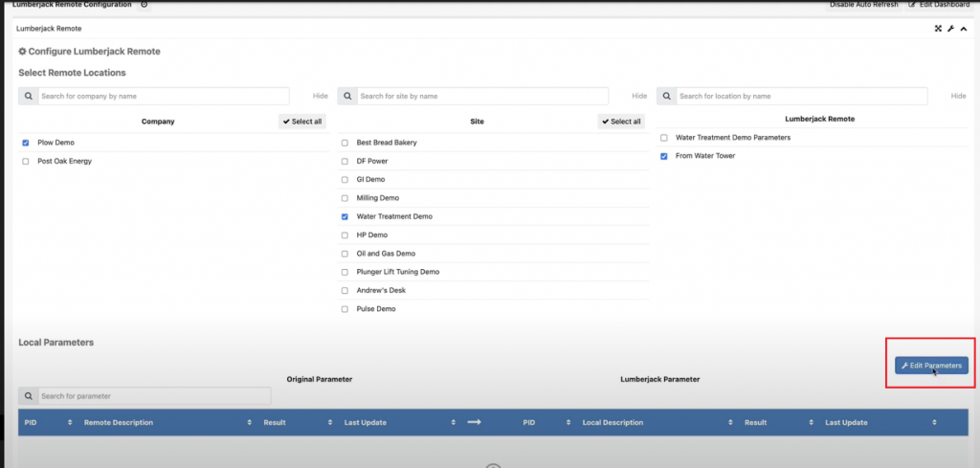Image resolution: width=980 pixels, height=468 pixels.
Task: Click the Select Remote Locations heading
Action: click(72, 73)
